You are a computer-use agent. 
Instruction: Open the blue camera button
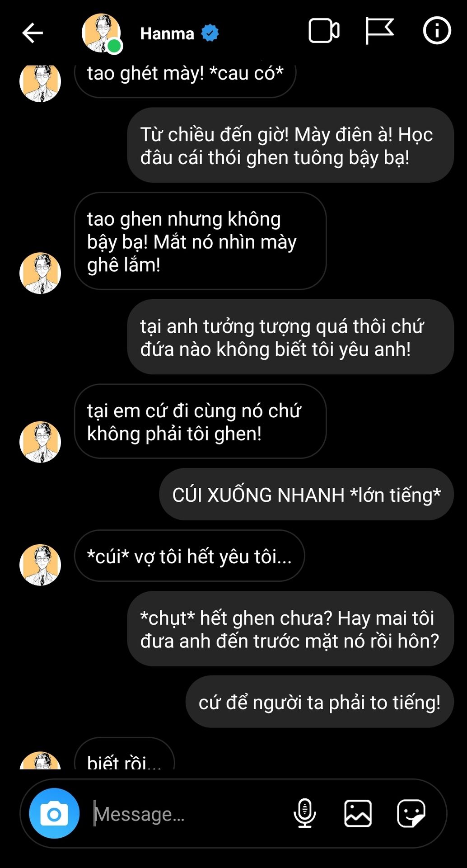pos(54,813)
